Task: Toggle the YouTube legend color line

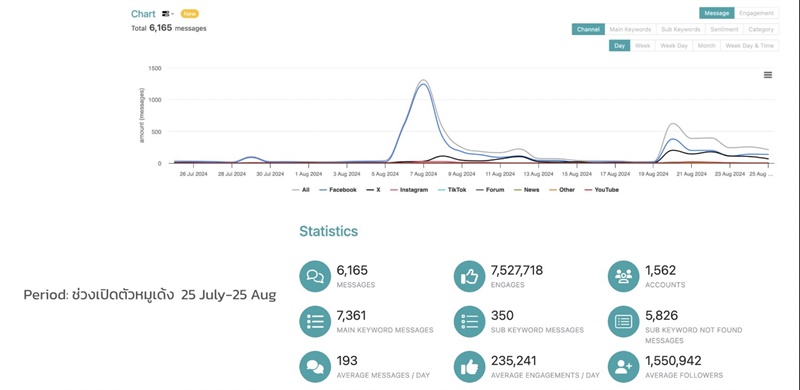Action: point(588,190)
